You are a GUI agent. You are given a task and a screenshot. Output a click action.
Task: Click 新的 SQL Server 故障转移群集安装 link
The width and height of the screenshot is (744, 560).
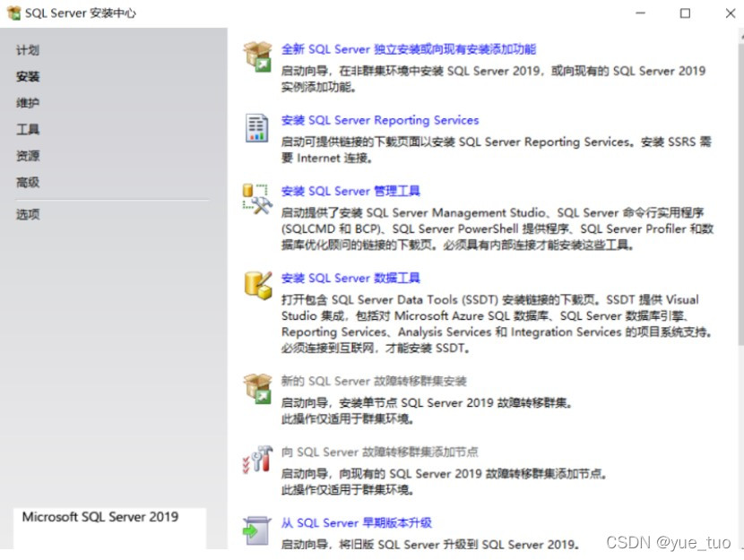click(x=374, y=381)
